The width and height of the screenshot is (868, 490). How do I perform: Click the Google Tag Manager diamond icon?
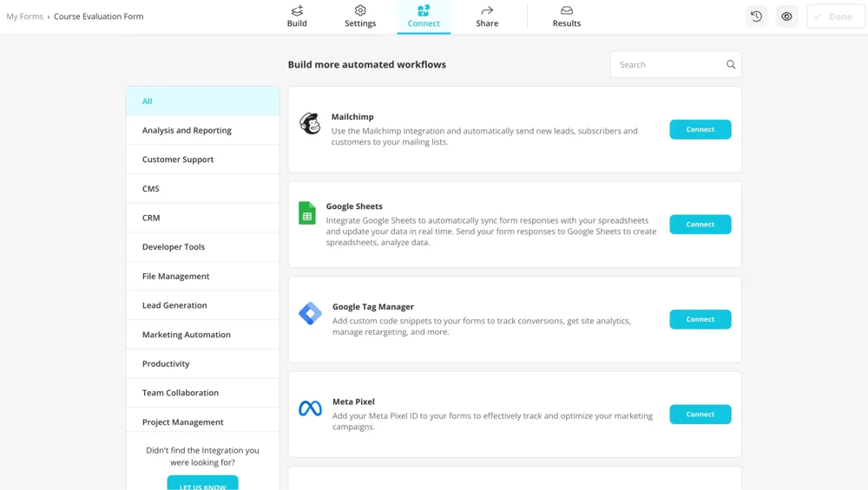[x=310, y=313]
